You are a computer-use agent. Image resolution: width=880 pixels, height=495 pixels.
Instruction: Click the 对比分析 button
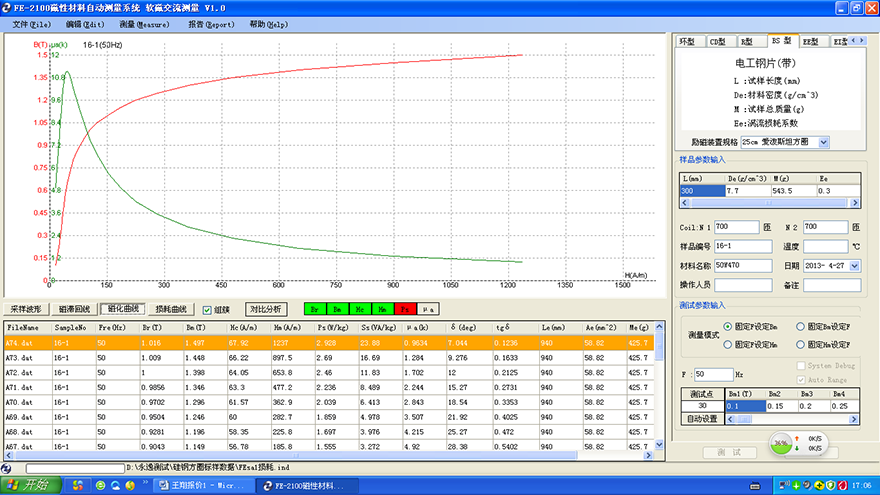coord(266,309)
